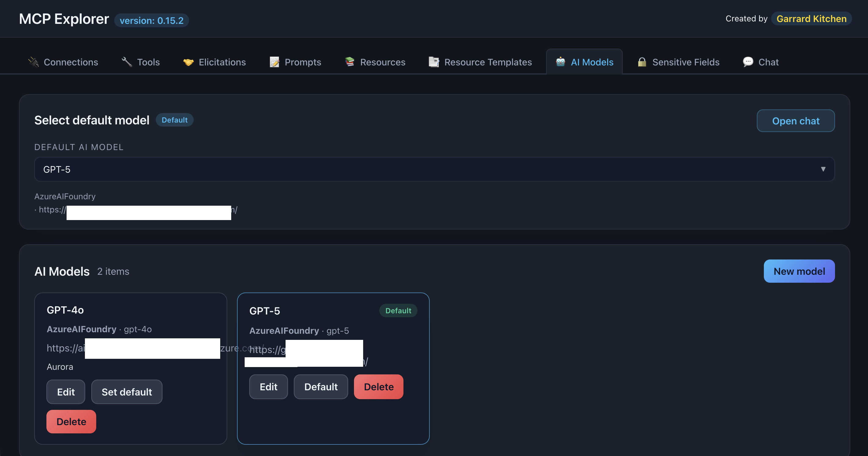The height and width of the screenshot is (456, 868).
Task: Click the AI Models robot icon
Action: click(x=560, y=62)
